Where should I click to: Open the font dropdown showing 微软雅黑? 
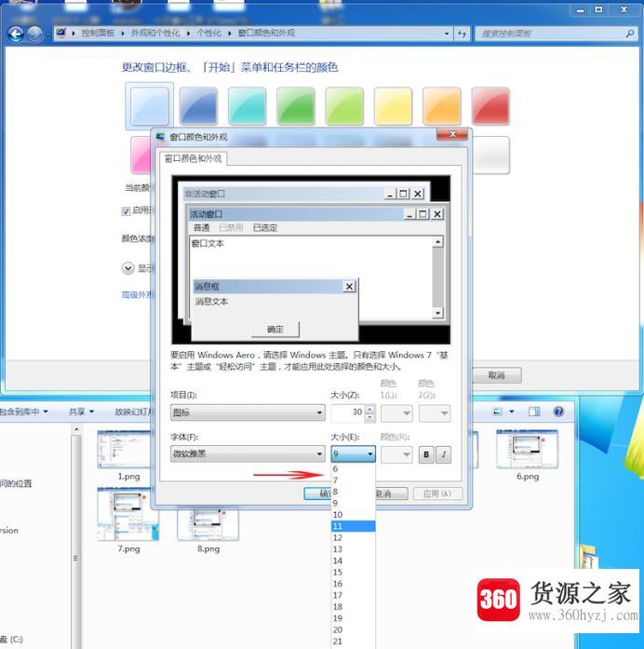pyautogui.click(x=248, y=454)
